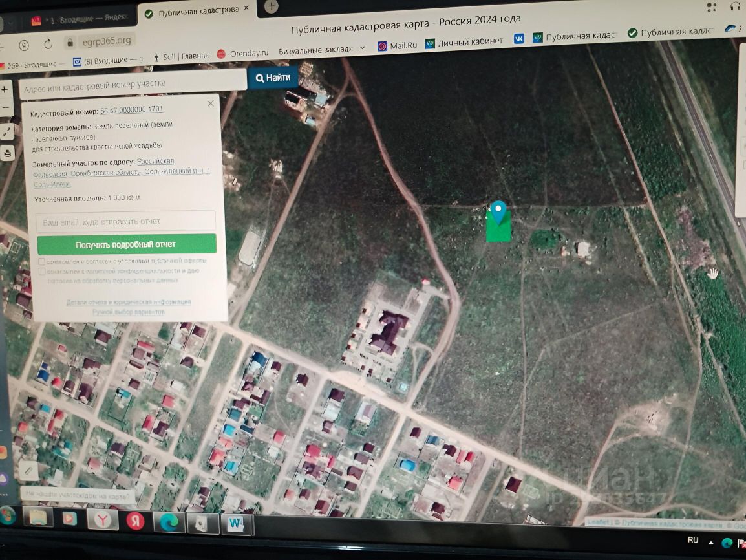Focus the 'Ваш email' input field

(x=125, y=222)
